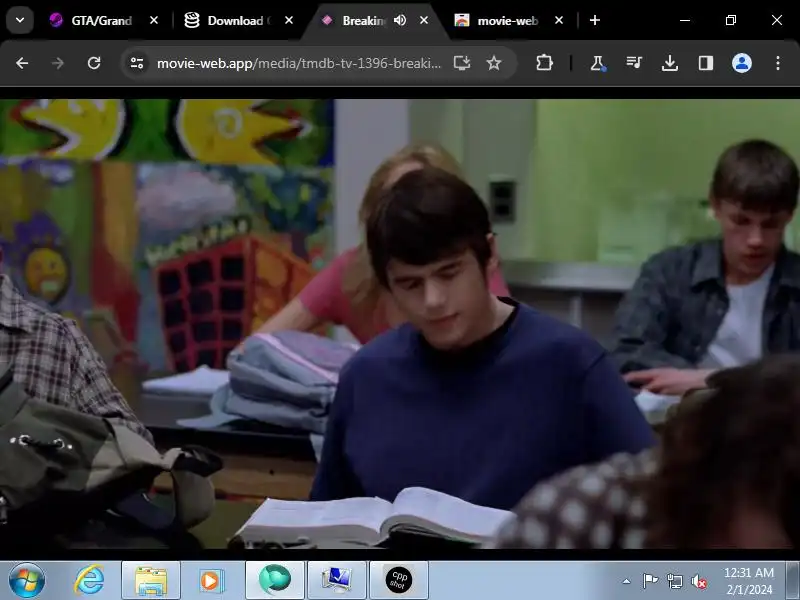This screenshot has height=600, width=800.
Task: Open a new browser tab
Action: [594, 20]
